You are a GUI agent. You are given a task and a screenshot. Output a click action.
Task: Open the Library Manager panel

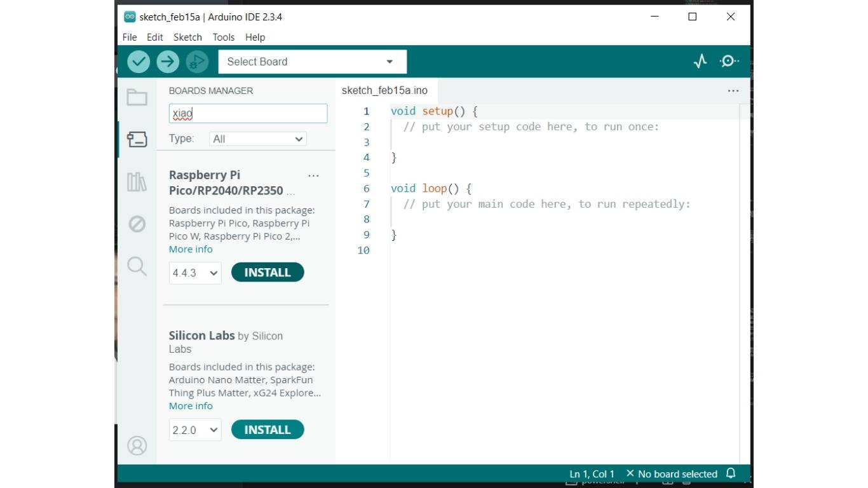tap(137, 182)
